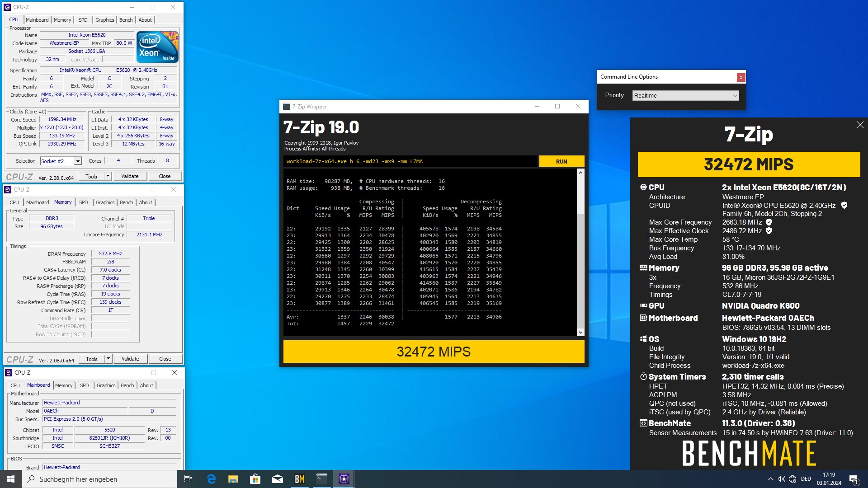The image size is (868, 488).
Task: Switch to Mainboard tab in top CPU-Z window
Action: pyautogui.click(x=37, y=20)
